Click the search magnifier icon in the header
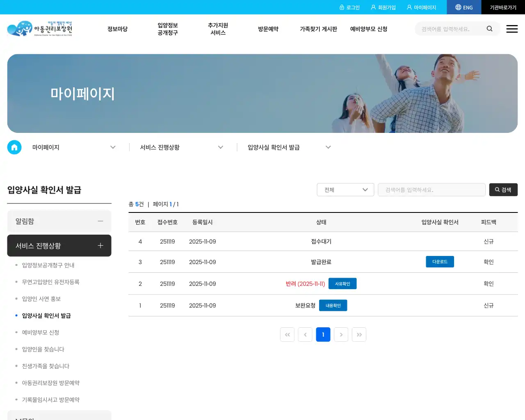Image resolution: width=525 pixels, height=420 pixels. pyautogui.click(x=489, y=29)
